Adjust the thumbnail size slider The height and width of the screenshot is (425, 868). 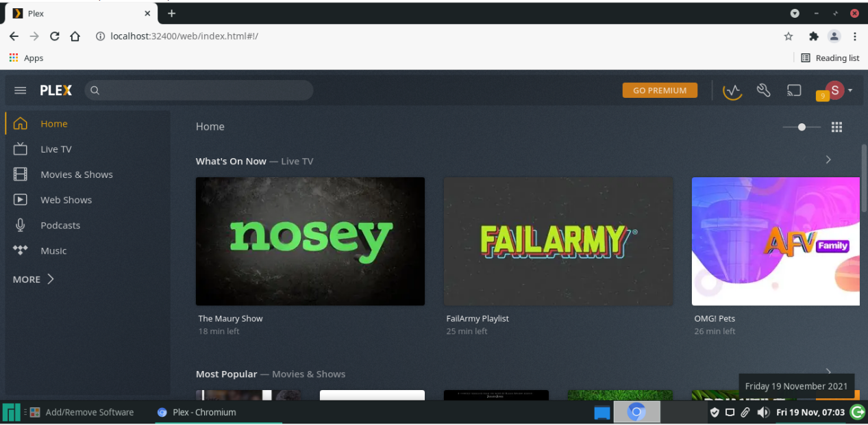tap(802, 127)
